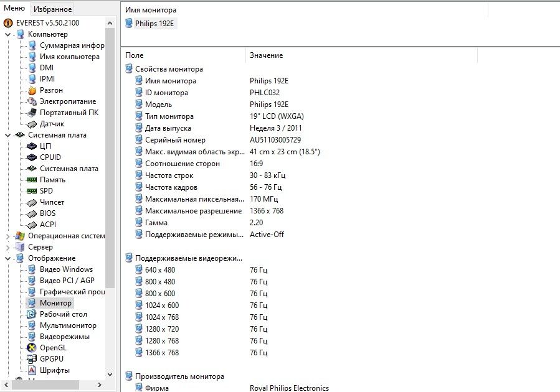This screenshot has height=392, width=560.
Task: Expand the Операционная система tree node
Action: 8,236
